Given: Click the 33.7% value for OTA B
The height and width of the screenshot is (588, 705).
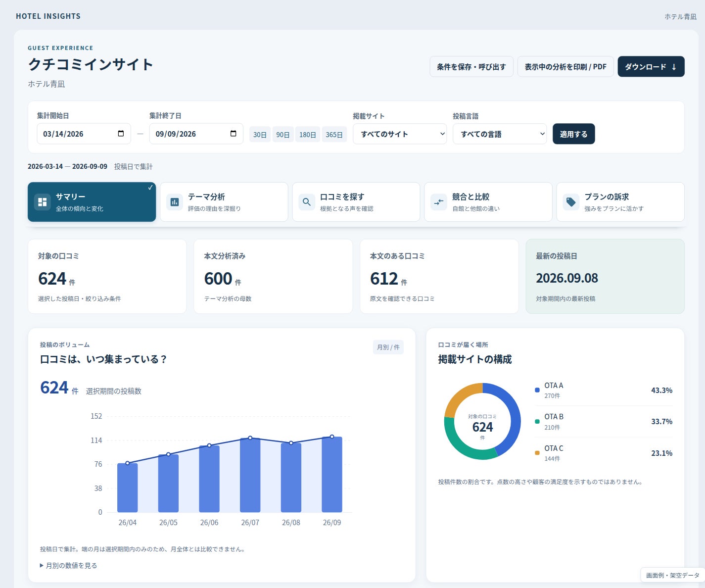Looking at the screenshot, I should pyautogui.click(x=661, y=422).
